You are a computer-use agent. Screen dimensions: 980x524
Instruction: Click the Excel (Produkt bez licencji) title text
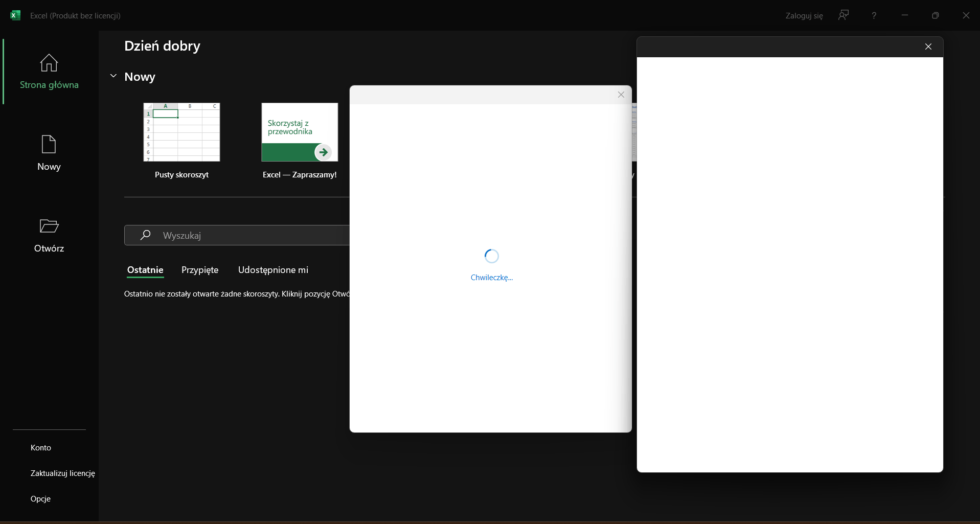click(75, 16)
